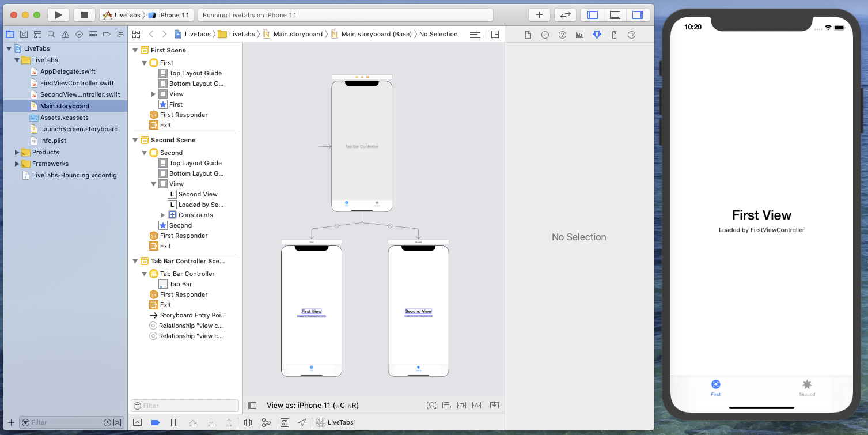Show code review arrows button
The height and width of the screenshot is (435, 868).
(x=565, y=15)
